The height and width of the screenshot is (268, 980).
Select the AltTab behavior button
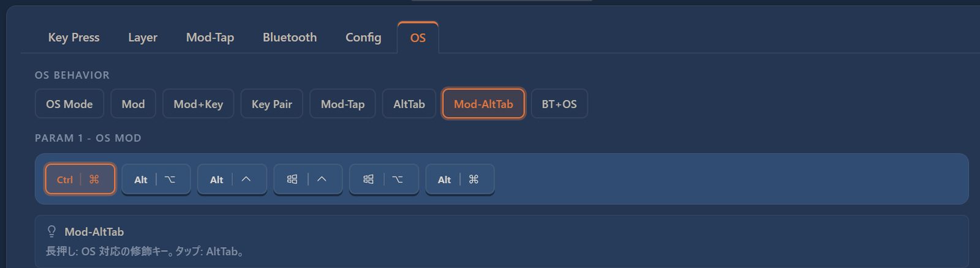pos(409,104)
